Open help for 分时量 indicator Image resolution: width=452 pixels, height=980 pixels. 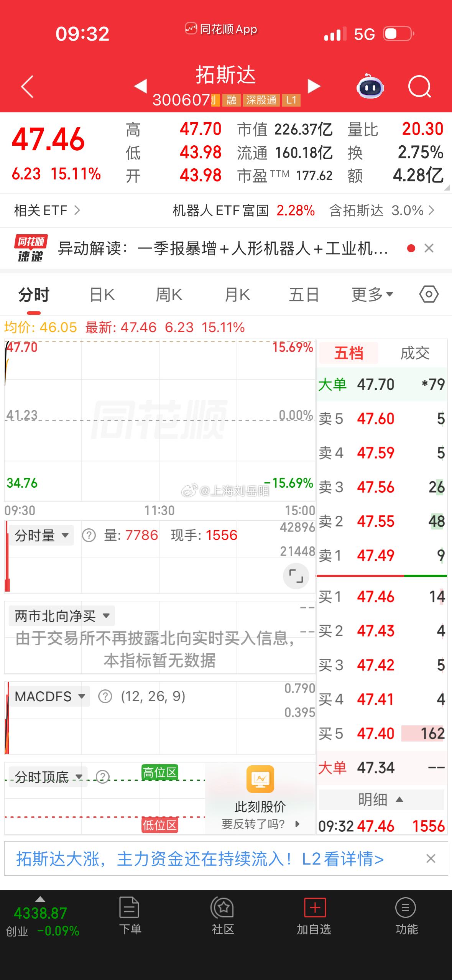click(89, 535)
